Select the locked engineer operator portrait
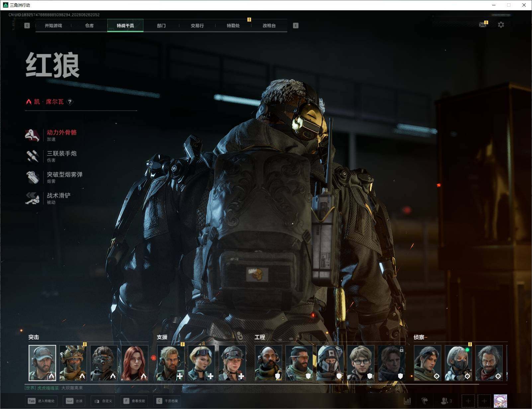The height and width of the screenshot is (409, 532). pos(392,363)
